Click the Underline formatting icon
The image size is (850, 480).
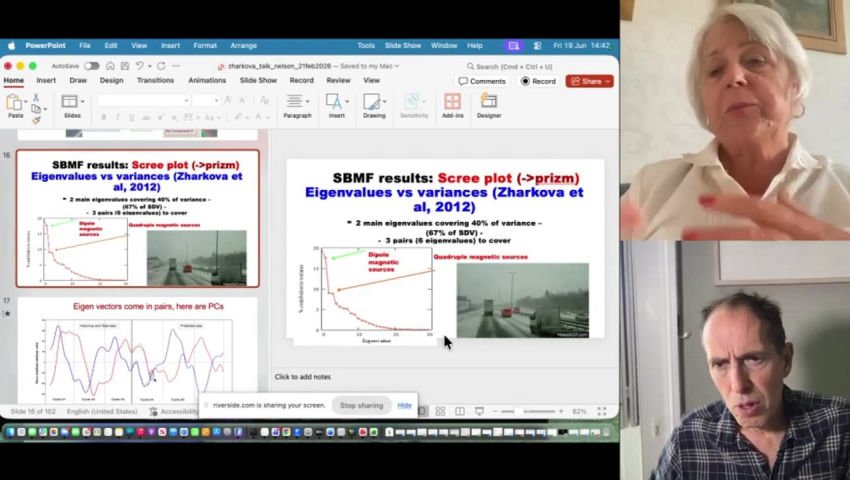click(x=131, y=117)
